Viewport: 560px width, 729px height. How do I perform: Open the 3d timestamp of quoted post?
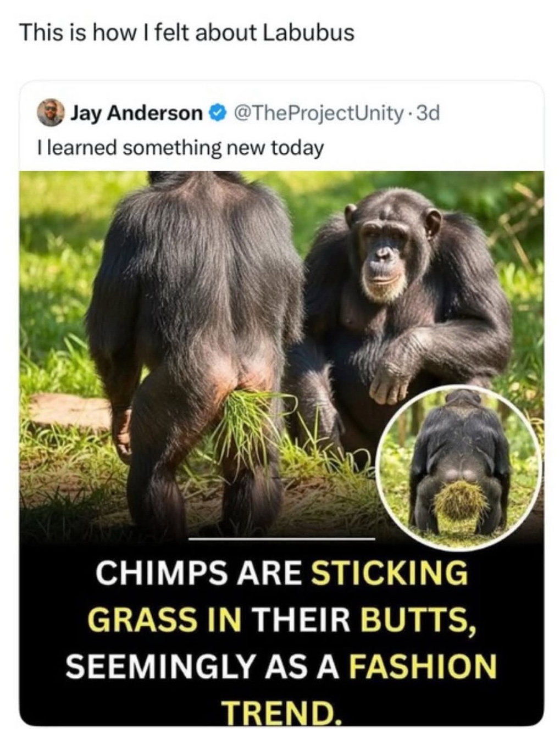click(x=429, y=113)
